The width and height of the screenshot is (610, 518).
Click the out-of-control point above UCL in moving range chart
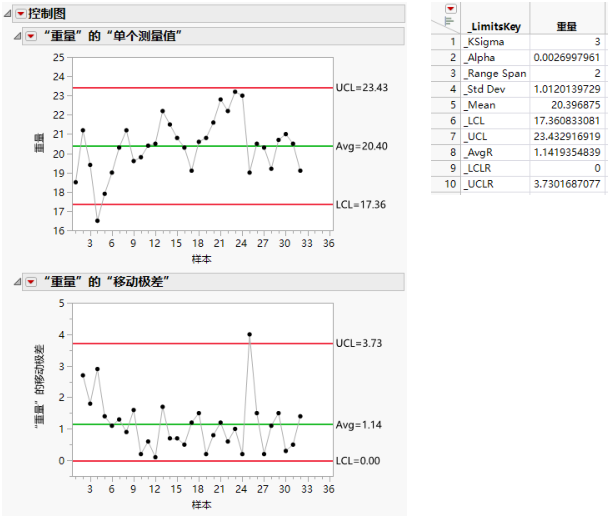pos(250,335)
